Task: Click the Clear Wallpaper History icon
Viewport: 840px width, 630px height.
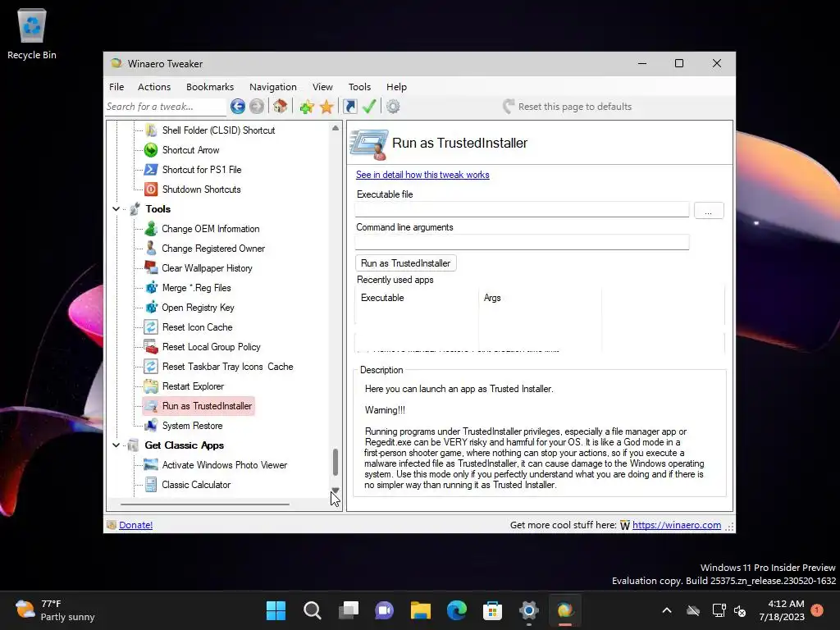Action: (151, 268)
